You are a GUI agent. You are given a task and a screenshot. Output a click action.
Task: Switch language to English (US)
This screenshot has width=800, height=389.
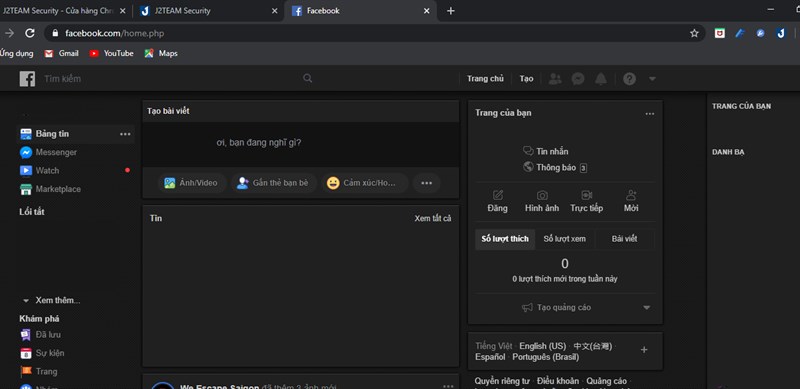(x=542, y=346)
